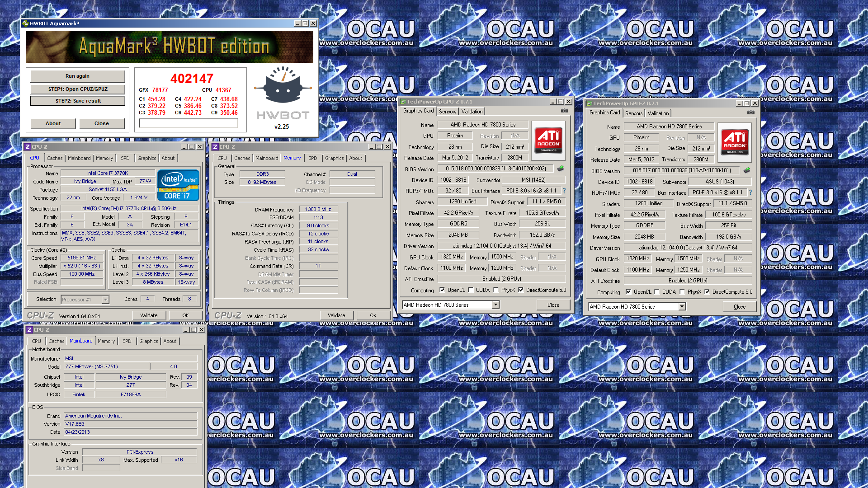The width and height of the screenshot is (868, 488).
Task: Click STEP1: Open CPUZ/GPUZ button
Action: [x=78, y=89]
